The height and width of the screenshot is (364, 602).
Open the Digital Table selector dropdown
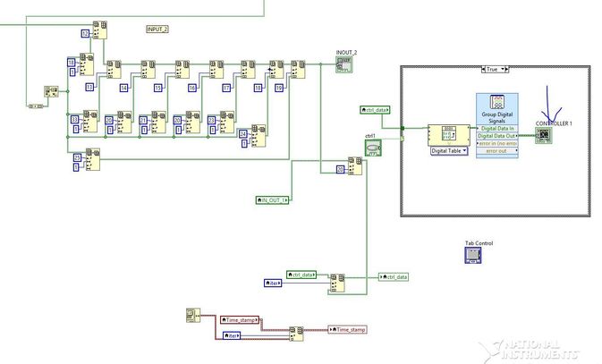(x=449, y=151)
